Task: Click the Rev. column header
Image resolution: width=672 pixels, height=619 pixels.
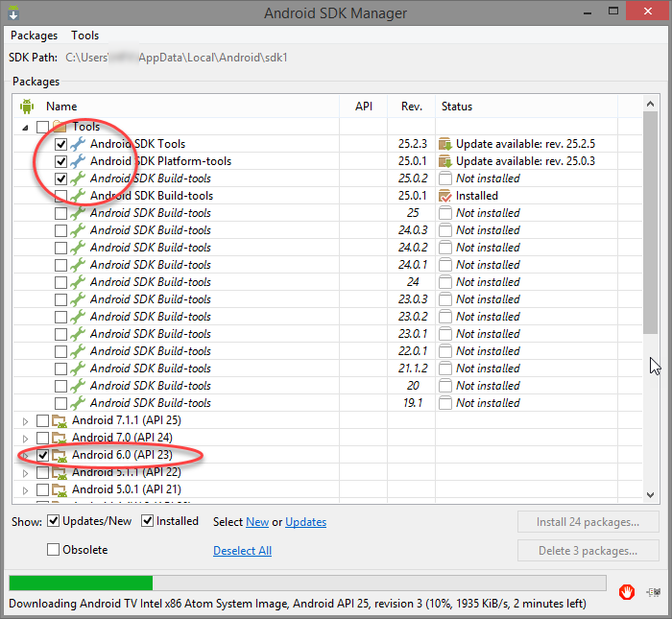Action: coord(412,107)
